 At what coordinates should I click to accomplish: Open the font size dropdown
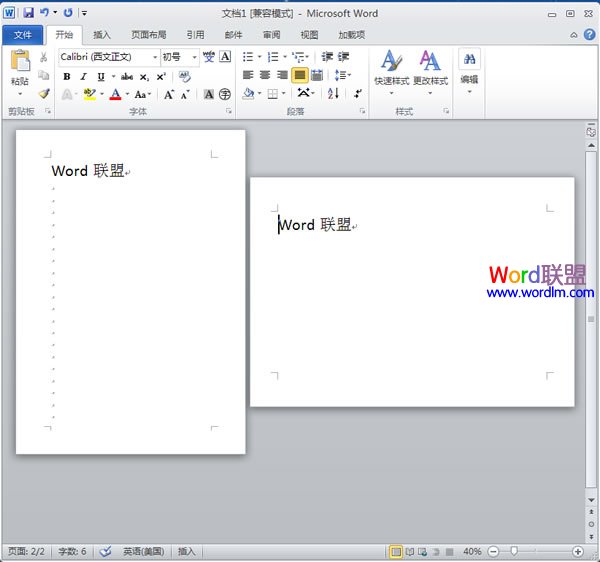coord(194,57)
